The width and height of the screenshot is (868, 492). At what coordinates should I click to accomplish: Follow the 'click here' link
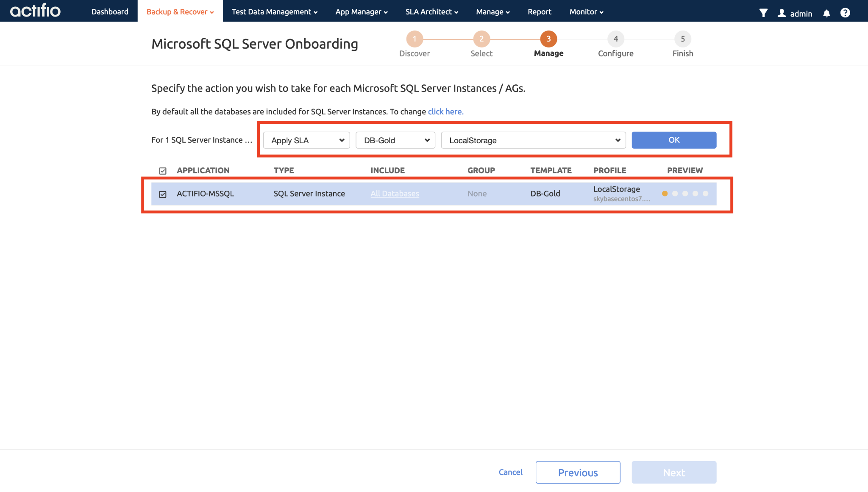pos(445,111)
